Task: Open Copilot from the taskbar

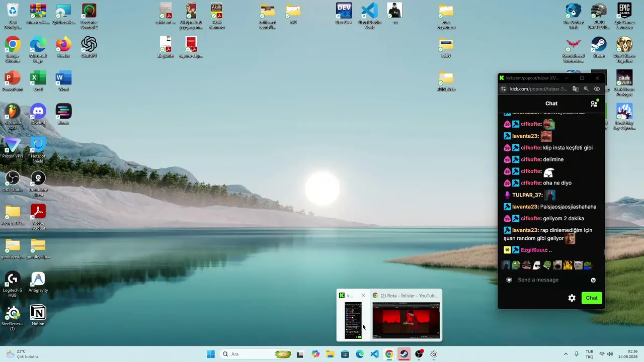Action: pyautogui.click(x=315, y=354)
